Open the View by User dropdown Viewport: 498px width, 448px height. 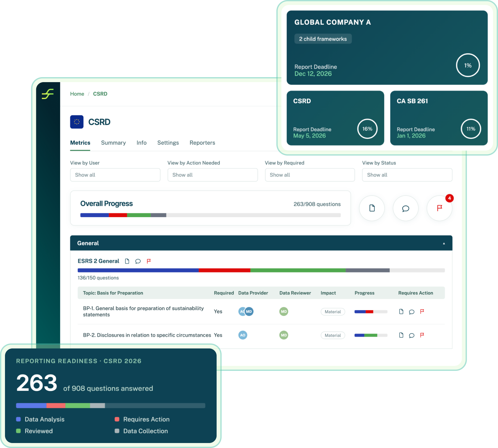click(115, 175)
